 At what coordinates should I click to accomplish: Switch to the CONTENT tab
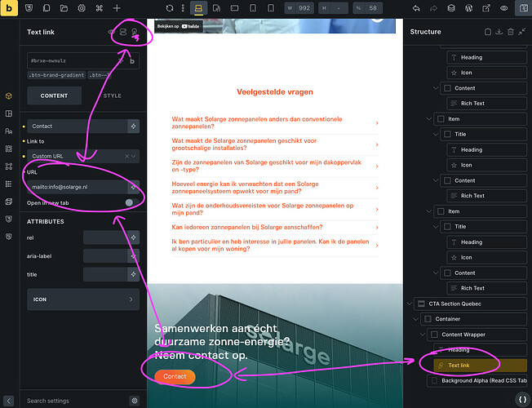click(55, 95)
